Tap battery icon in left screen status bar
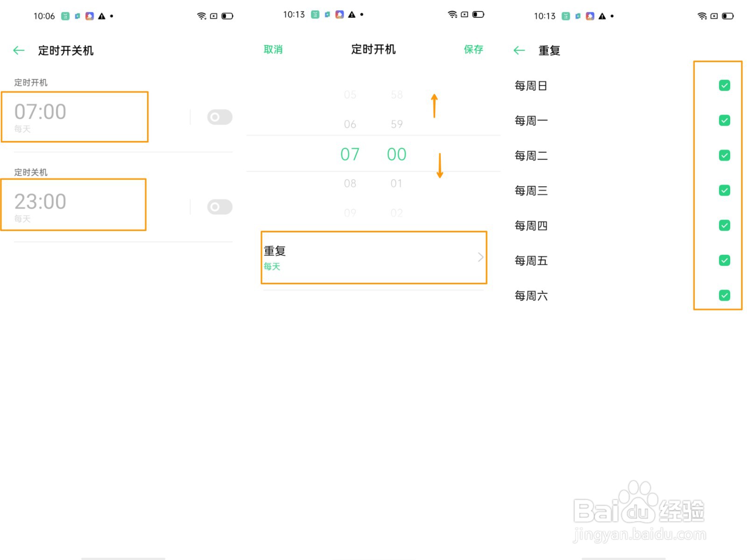Viewport: 747px width, 560px height. [x=227, y=16]
